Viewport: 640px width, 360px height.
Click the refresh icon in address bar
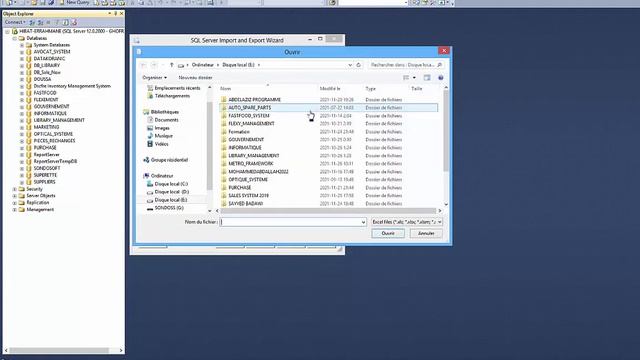pos(358,65)
